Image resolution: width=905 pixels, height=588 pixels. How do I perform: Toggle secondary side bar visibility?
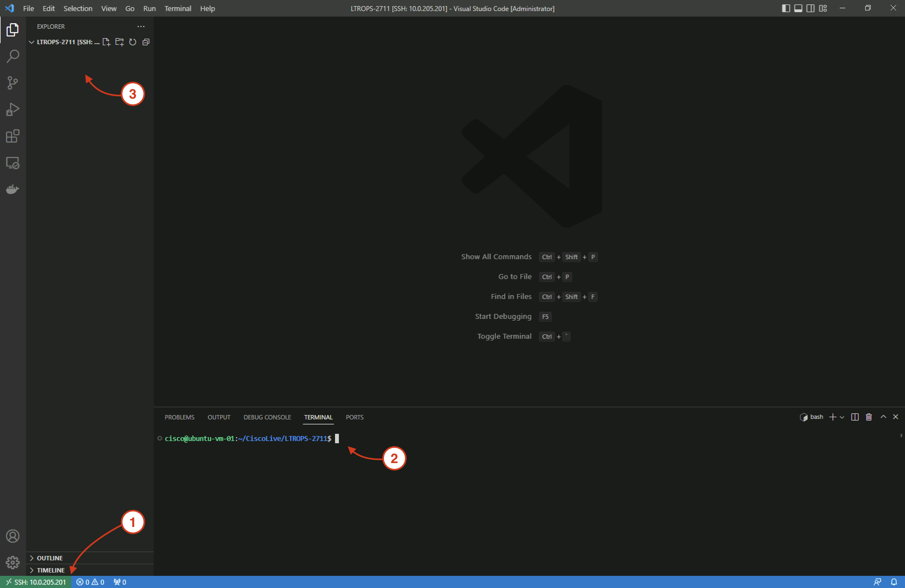[x=811, y=8]
